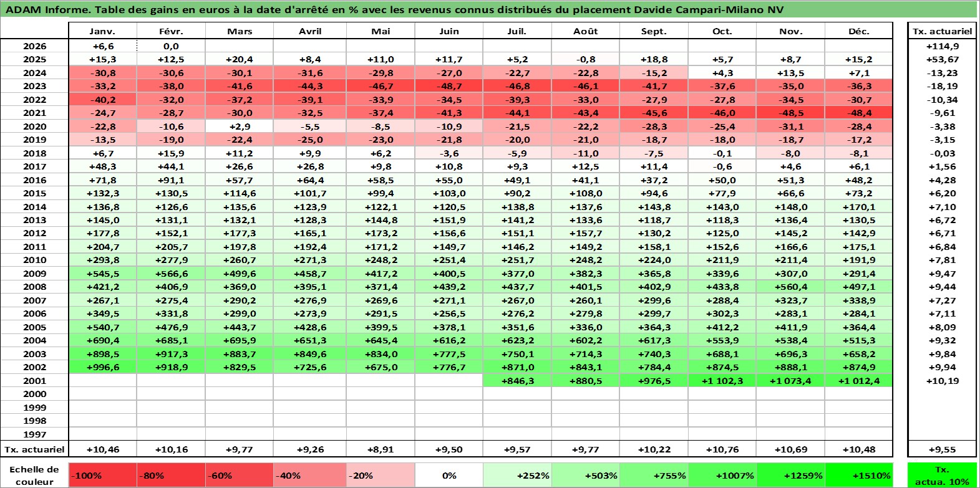Click the +996,6 cell in 2002 row
Viewport: 980px width, 488px height.
click(102, 367)
